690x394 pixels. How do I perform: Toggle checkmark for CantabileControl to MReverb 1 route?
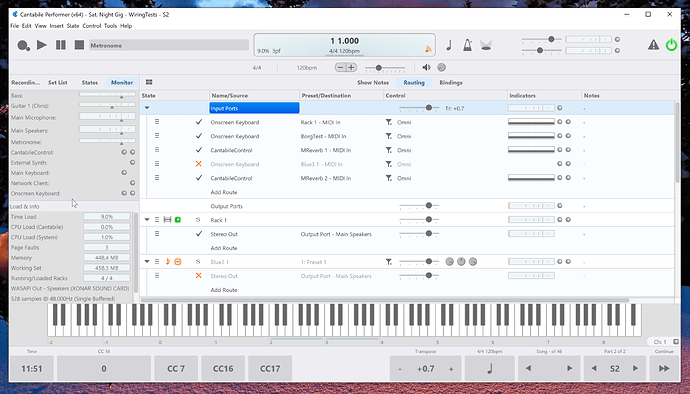(199, 150)
